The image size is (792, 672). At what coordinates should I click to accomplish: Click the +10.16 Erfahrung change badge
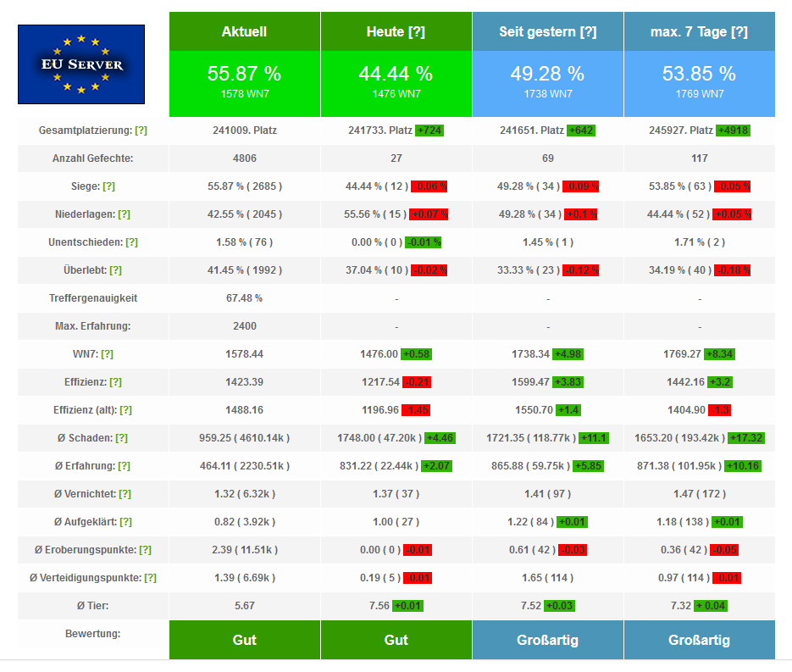click(743, 466)
